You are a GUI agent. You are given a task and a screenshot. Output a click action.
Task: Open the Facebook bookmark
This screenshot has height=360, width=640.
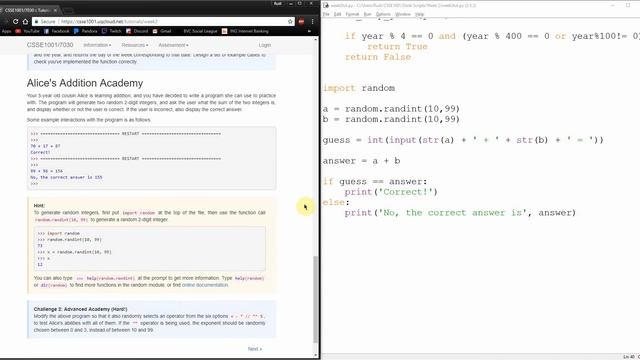point(57,31)
